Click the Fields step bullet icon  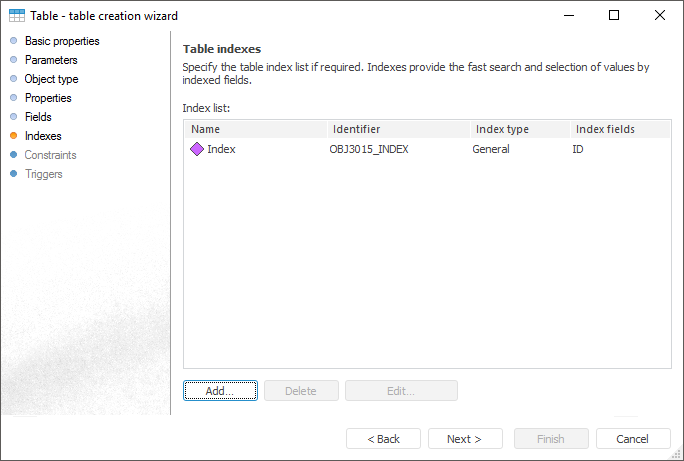coord(13,117)
